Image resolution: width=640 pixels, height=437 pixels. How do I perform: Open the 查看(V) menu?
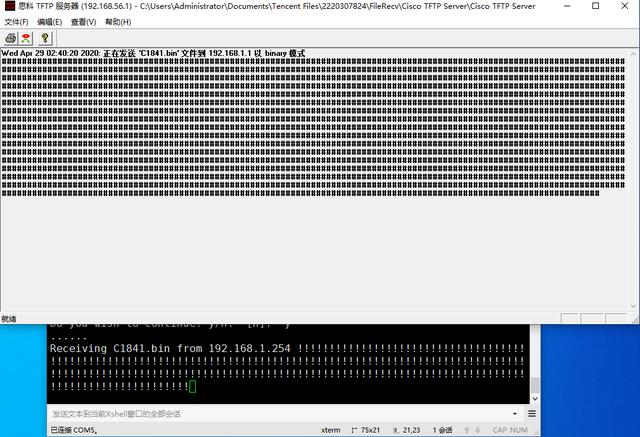tap(83, 22)
